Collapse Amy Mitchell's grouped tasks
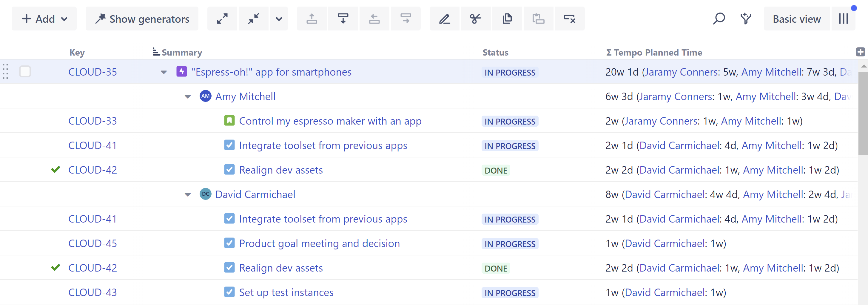 (187, 96)
